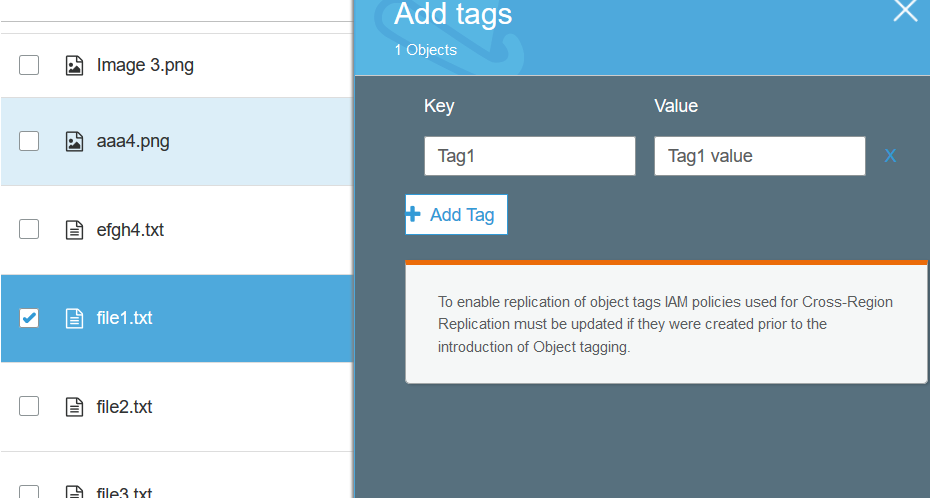
Task: Remove the Tag1 row with the X
Action: [x=890, y=156]
